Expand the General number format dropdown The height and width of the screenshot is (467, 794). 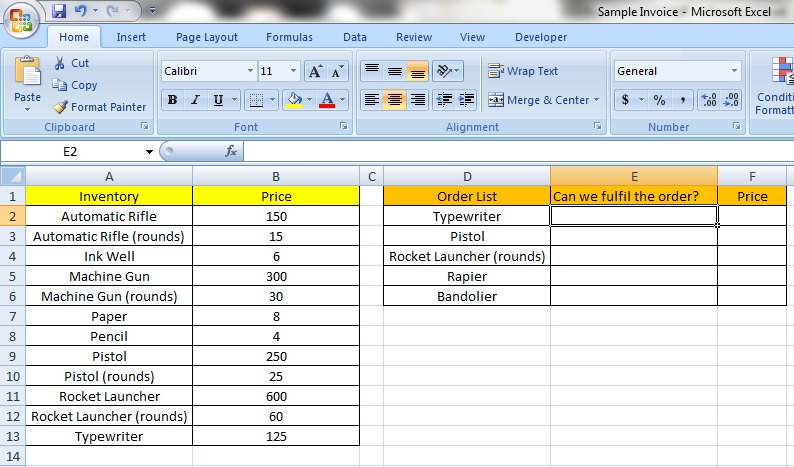(x=734, y=71)
